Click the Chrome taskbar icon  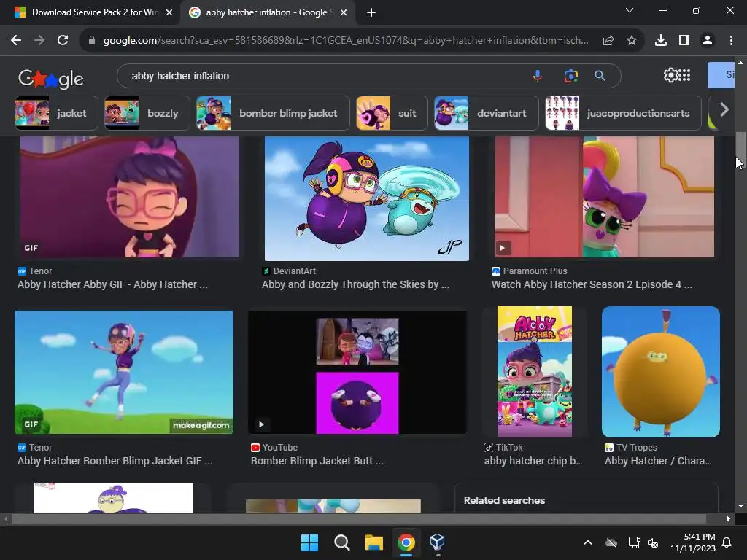[406, 542]
